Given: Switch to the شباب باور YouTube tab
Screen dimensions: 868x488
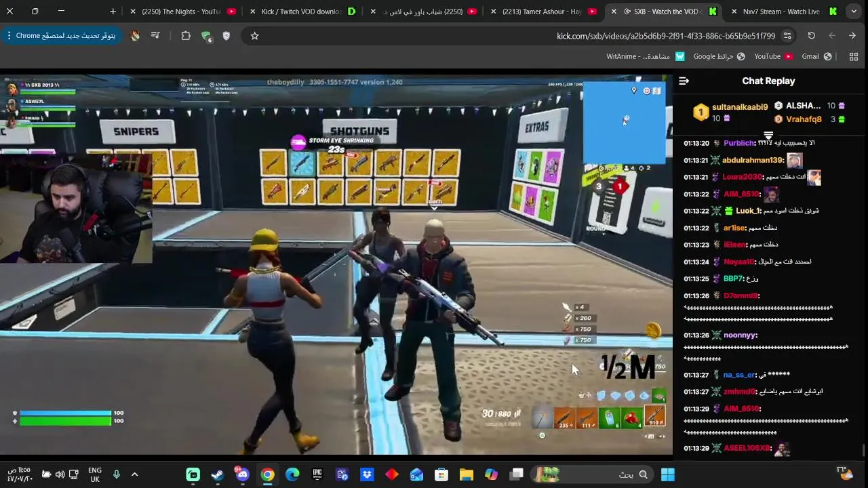Looking at the screenshot, I should (x=422, y=12).
